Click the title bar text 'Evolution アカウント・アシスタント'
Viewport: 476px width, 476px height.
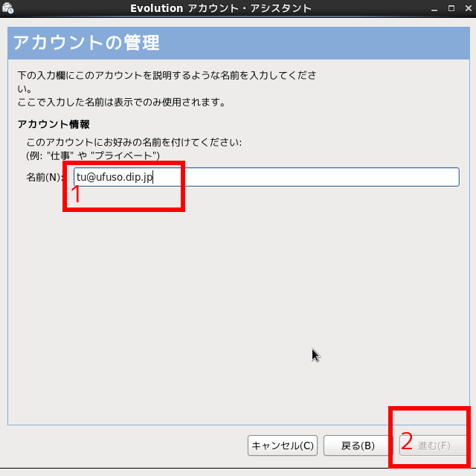click(221, 8)
